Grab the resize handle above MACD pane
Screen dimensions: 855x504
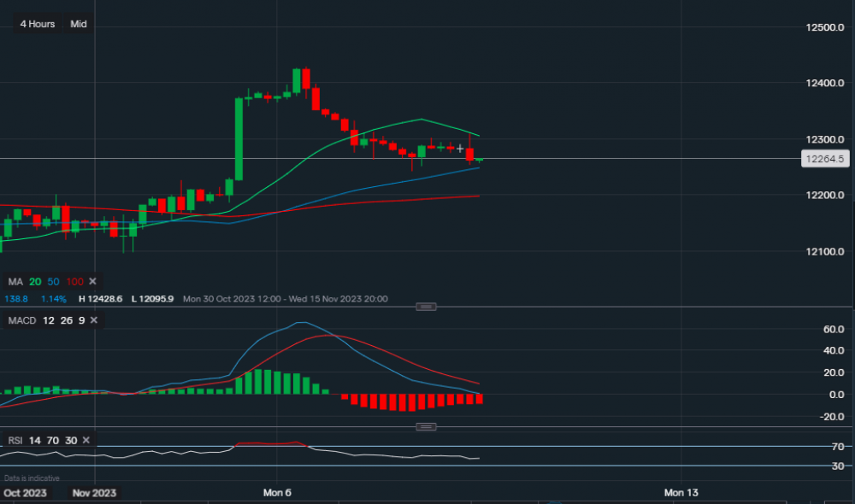point(426,307)
